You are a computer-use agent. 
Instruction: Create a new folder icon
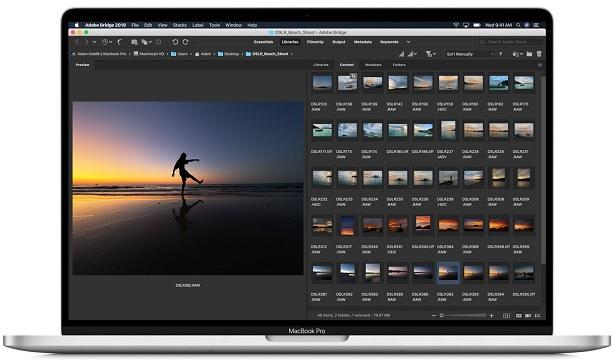[529, 54]
